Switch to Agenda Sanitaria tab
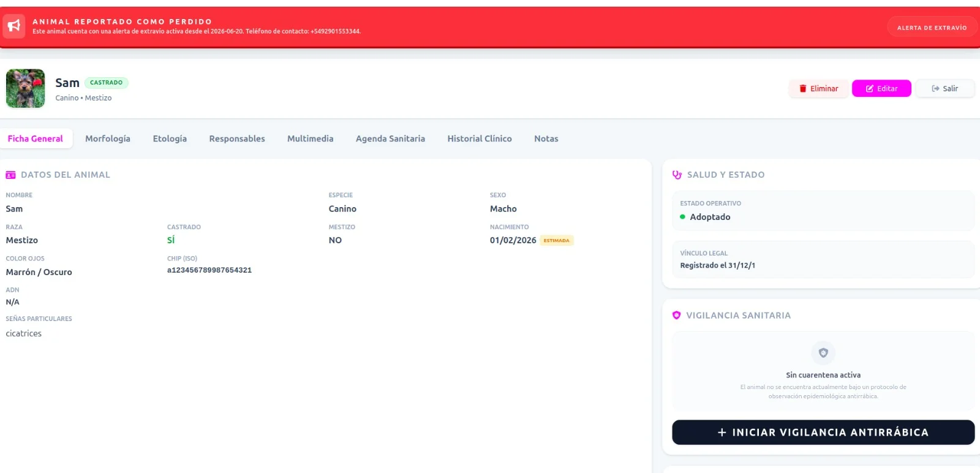The width and height of the screenshot is (980, 473). point(390,138)
